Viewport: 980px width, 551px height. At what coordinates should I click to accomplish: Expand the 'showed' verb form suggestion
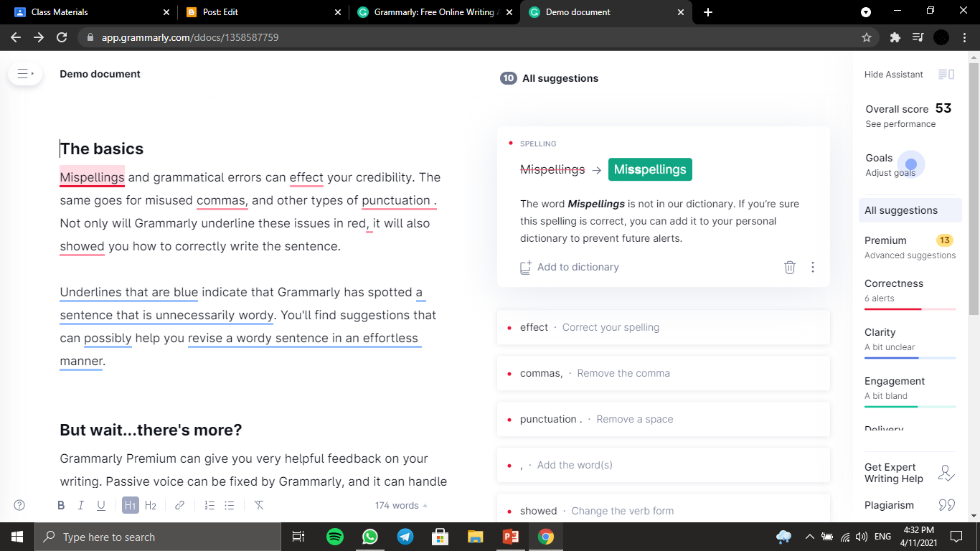(x=664, y=508)
